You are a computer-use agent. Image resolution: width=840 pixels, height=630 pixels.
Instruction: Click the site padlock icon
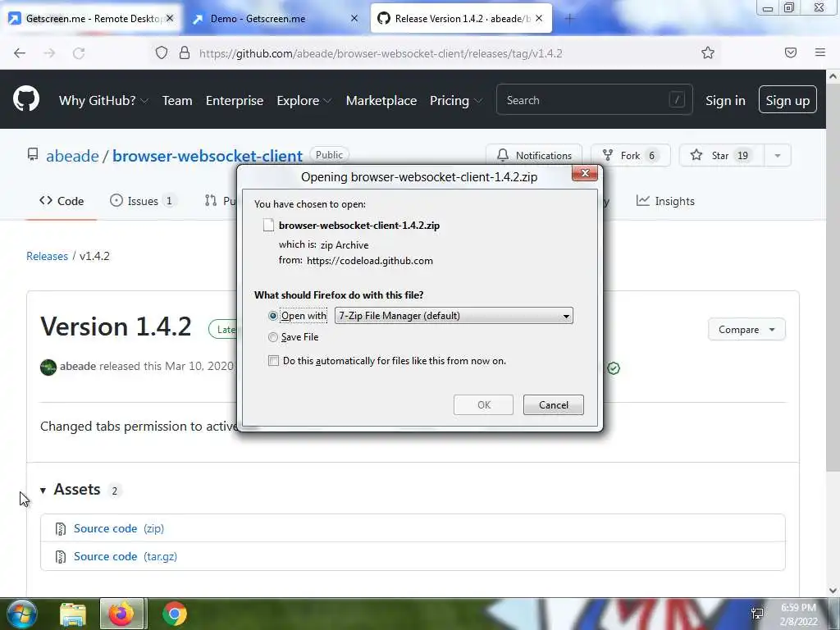[x=185, y=52]
